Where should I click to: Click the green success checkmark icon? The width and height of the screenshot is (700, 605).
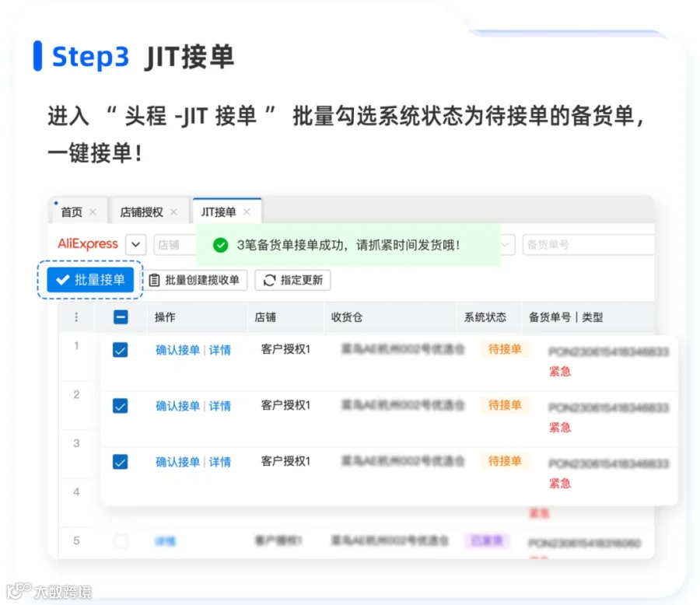[221, 245]
